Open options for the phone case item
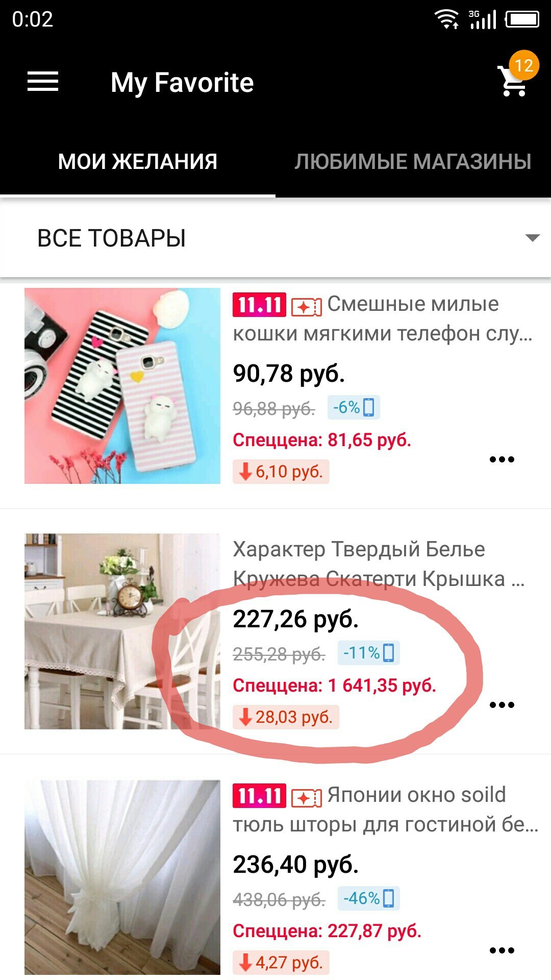The width and height of the screenshot is (551, 980). [502, 459]
